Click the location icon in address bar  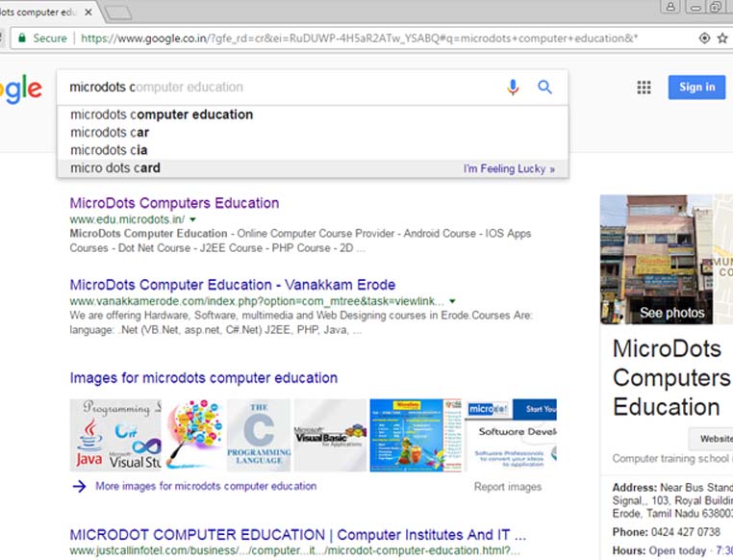[x=704, y=38]
